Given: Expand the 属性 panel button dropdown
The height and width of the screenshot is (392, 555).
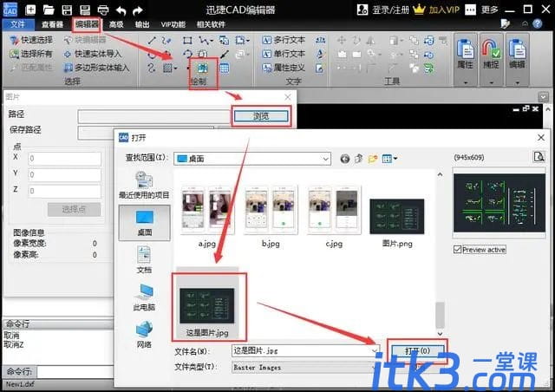Looking at the screenshot, I should pos(466,82).
